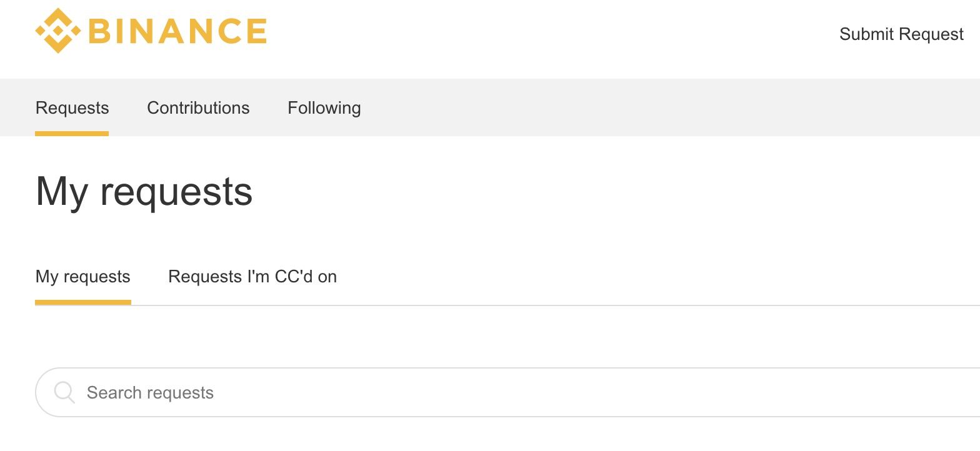Select the My requests sub-tab
This screenshot has height=451, width=980.
(83, 277)
